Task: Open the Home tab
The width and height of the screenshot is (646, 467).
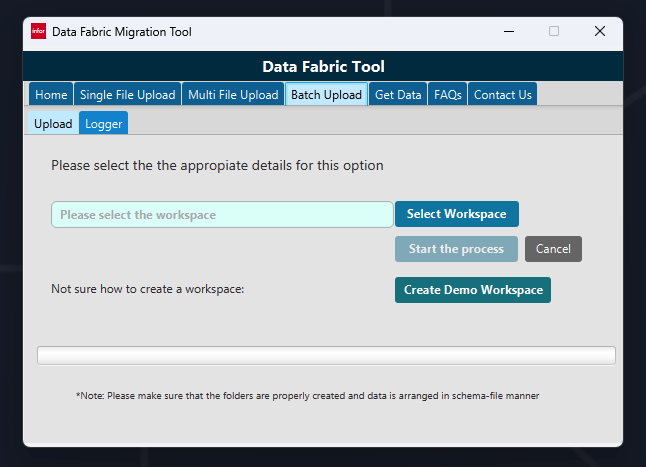Action: tap(51, 94)
